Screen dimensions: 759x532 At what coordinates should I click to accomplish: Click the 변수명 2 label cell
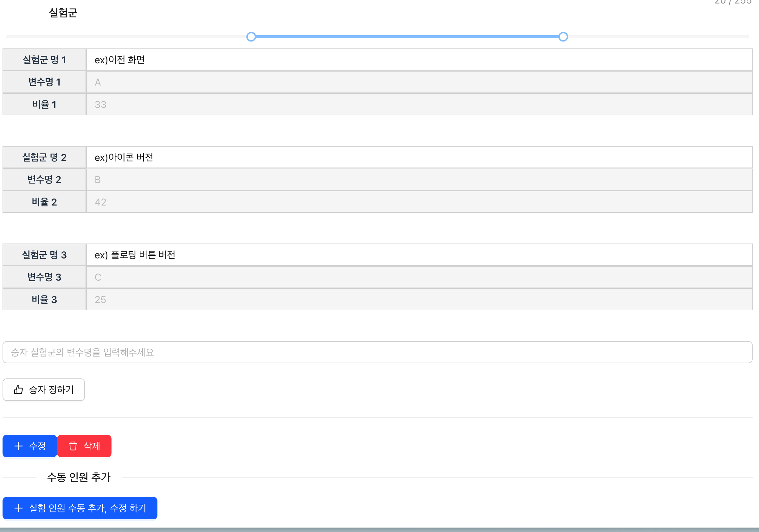coord(44,180)
